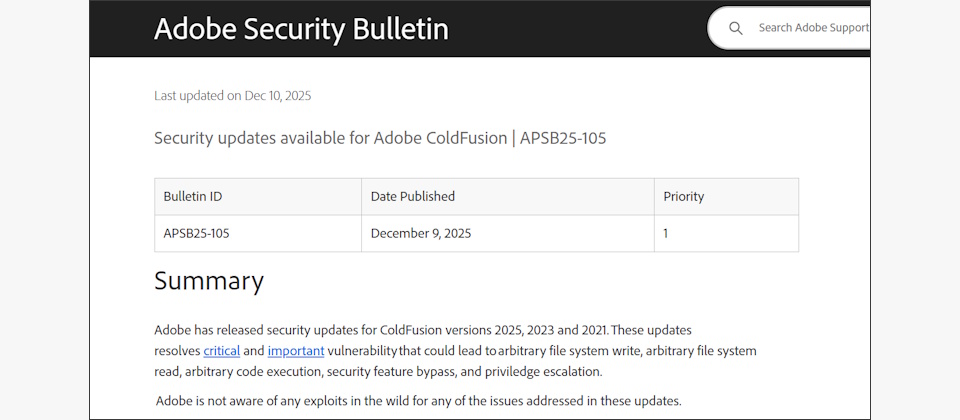Viewport: 960px width, 420px height.
Task: Click the Bulletin ID column header
Action: [x=193, y=197]
